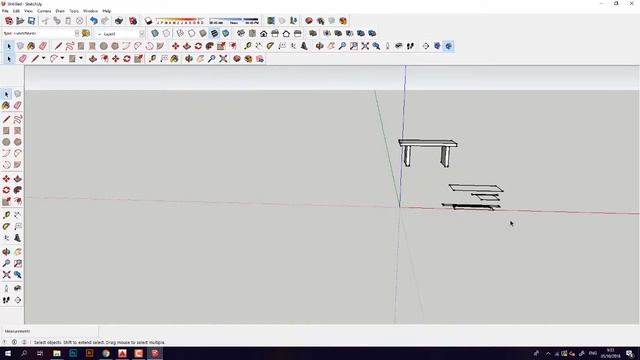
Task: Select the Walk tool in the left toolbar
Action: click(6, 300)
